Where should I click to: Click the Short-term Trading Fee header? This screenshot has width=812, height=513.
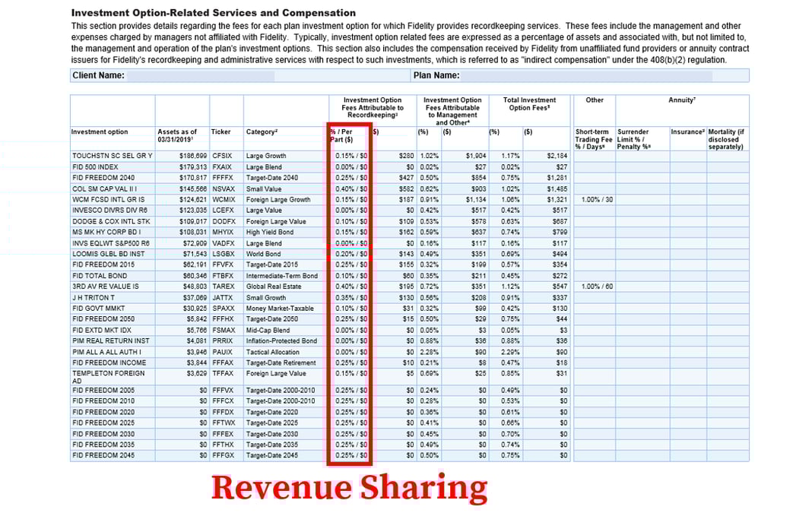(594, 139)
